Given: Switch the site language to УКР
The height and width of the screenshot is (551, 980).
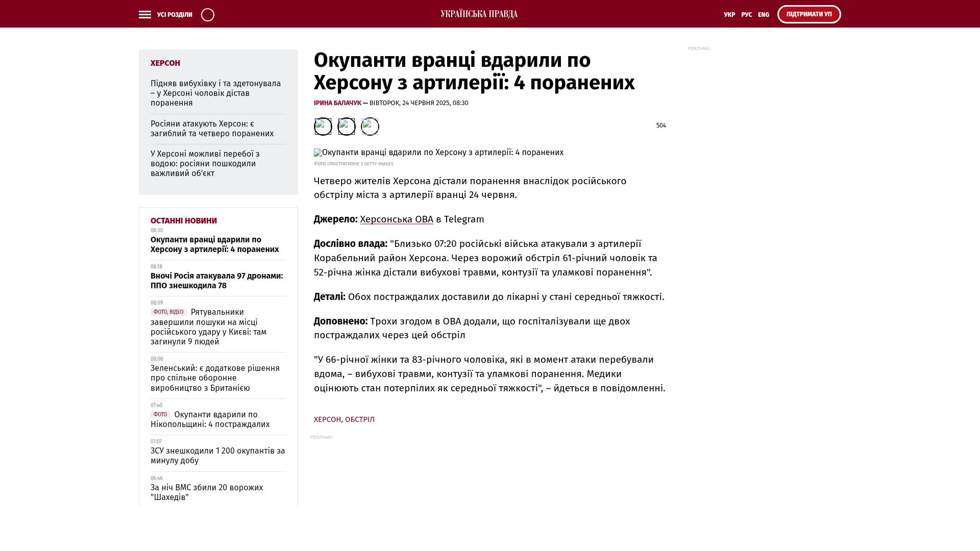Looking at the screenshot, I should coord(729,15).
